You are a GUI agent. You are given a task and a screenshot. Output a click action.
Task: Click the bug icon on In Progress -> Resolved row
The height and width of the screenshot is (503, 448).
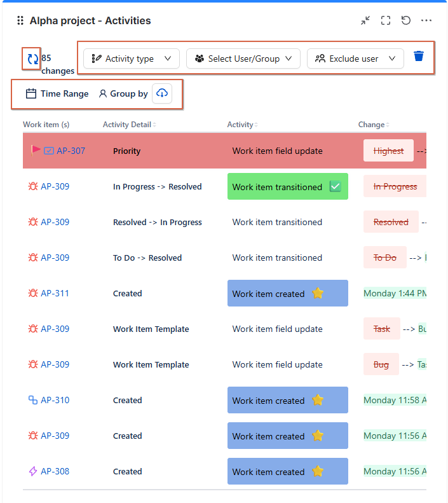[32, 186]
